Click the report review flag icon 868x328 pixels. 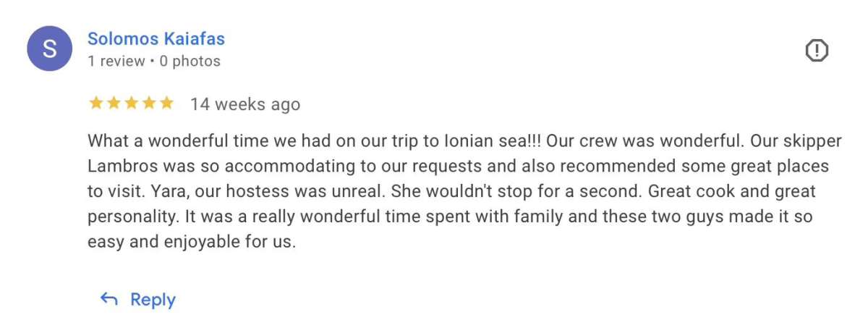(817, 51)
